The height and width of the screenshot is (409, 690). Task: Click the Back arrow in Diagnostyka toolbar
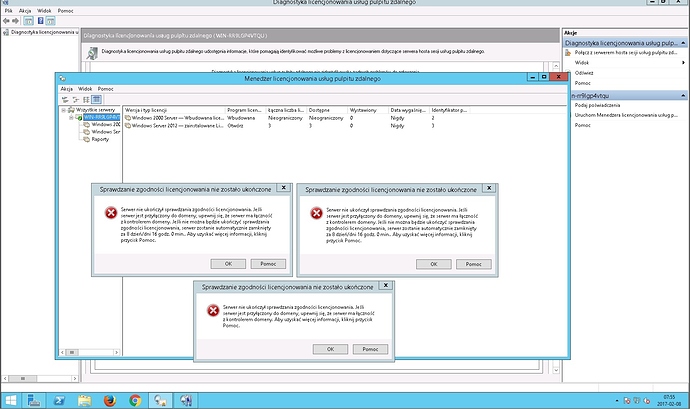pos(6,21)
